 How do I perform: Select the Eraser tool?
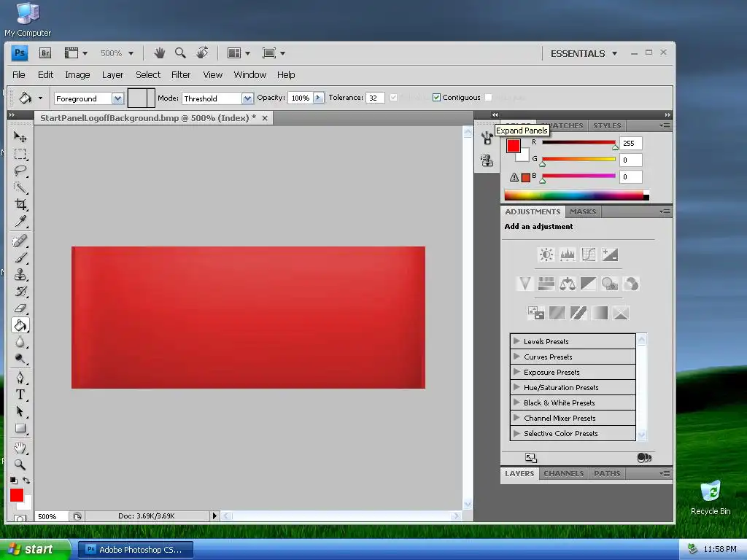tap(20, 308)
